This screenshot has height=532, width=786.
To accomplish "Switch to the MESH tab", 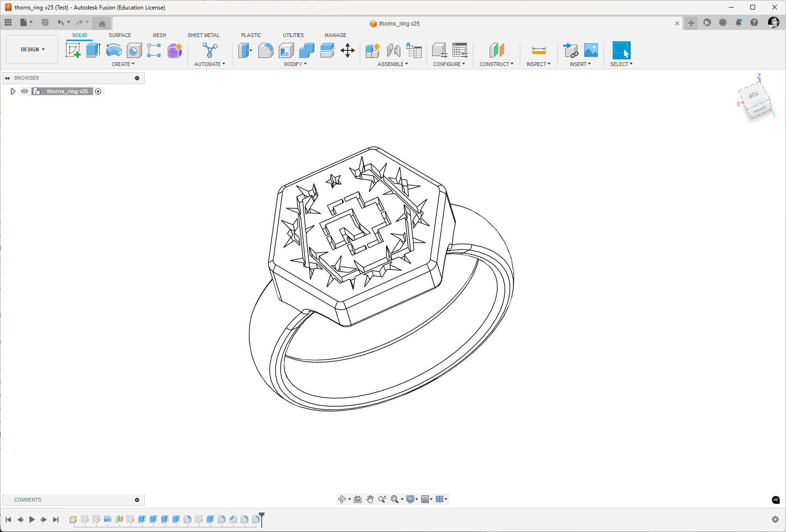I will tap(160, 35).
